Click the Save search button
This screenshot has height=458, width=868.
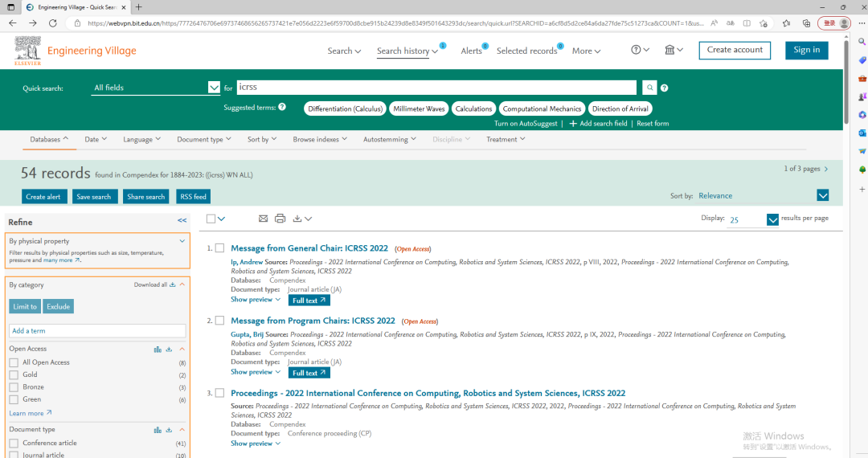pyautogui.click(x=93, y=196)
